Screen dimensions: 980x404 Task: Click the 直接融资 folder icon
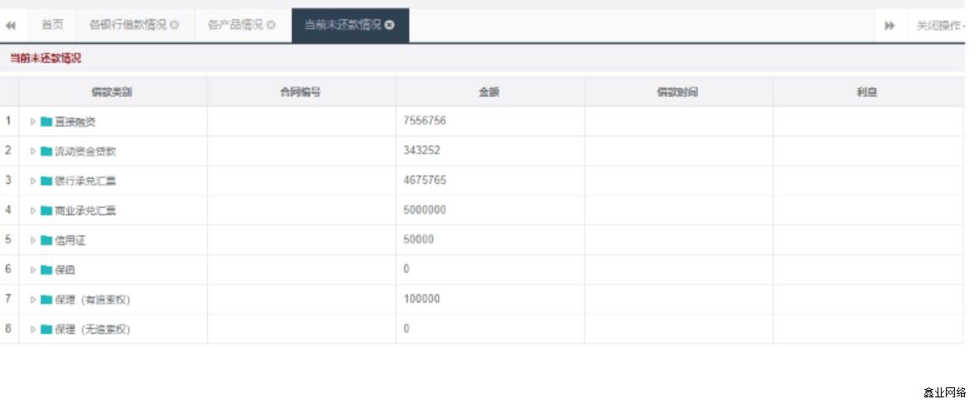click(47, 122)
